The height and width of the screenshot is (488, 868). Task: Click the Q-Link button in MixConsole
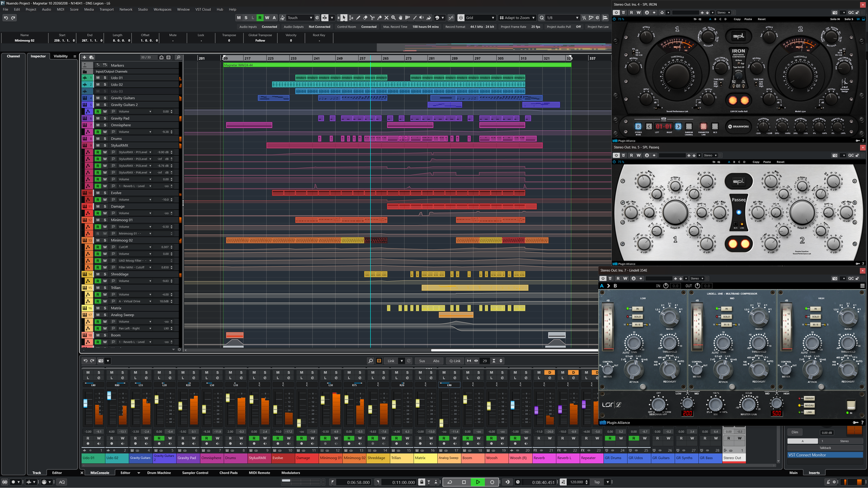pos(455,361)
